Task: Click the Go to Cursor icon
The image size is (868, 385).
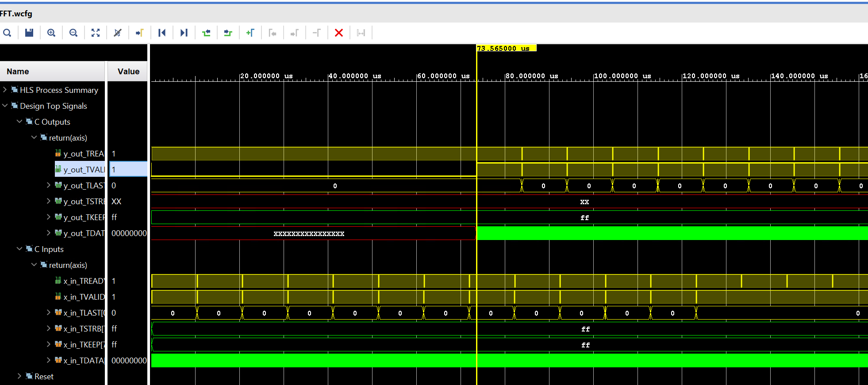Action: tap(140, 33)
